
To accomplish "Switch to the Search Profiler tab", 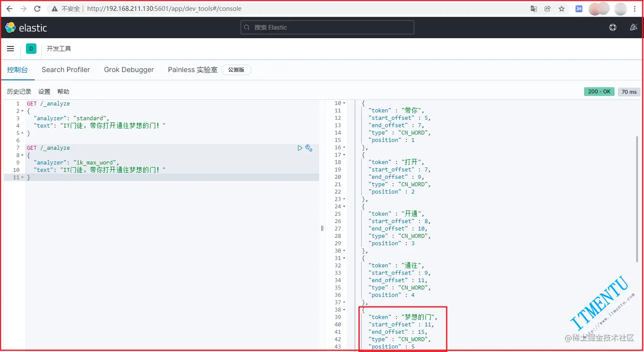I will click(66, 69).
